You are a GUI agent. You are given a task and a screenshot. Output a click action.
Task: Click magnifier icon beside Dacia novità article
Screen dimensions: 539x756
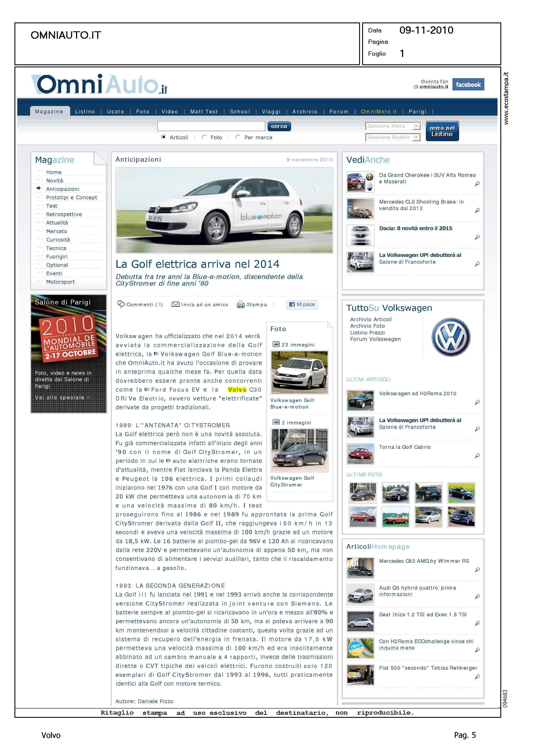tap(477, 237)
